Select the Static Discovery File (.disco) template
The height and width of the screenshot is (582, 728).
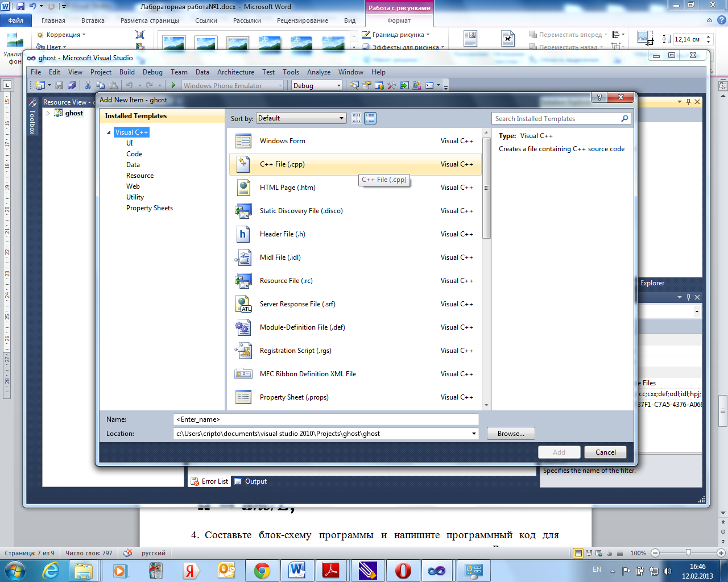[355, 211]
